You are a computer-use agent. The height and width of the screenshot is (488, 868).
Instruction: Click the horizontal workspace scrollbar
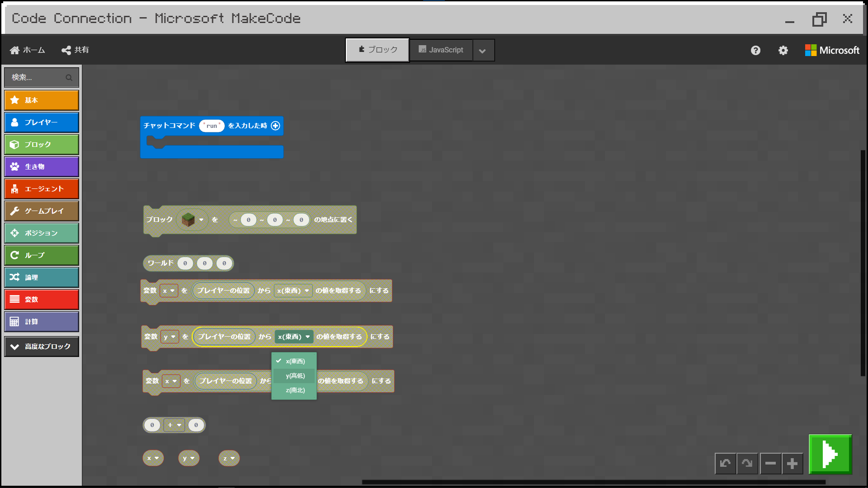tap(594, 482)
